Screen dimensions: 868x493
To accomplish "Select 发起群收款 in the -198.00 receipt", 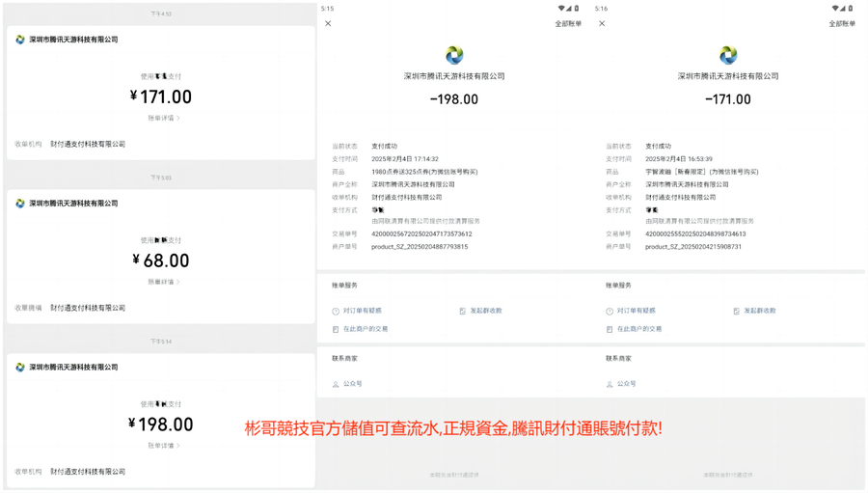I will coord(486,311).
